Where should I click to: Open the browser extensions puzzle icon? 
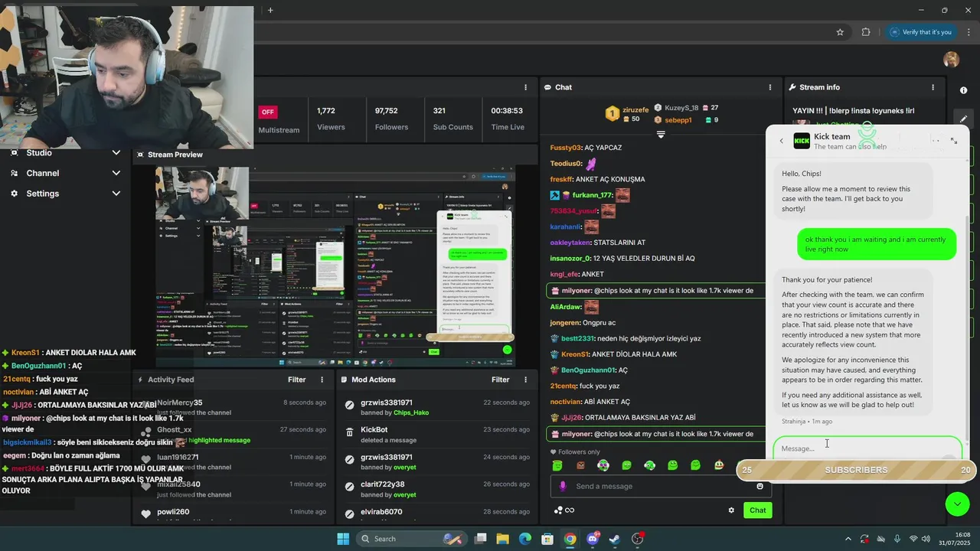tap(866, 32)
